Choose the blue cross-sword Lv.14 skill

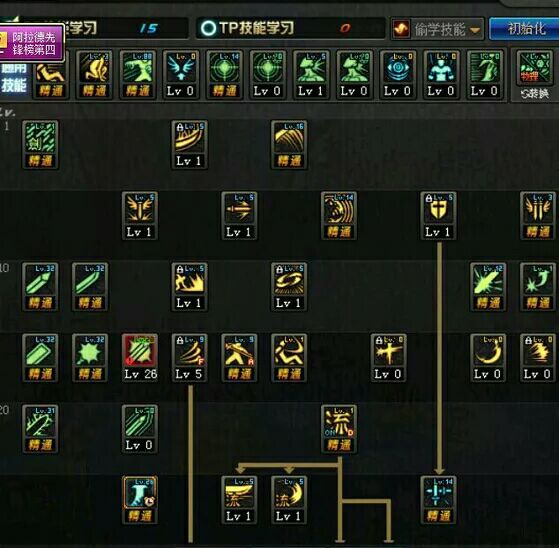438,500
